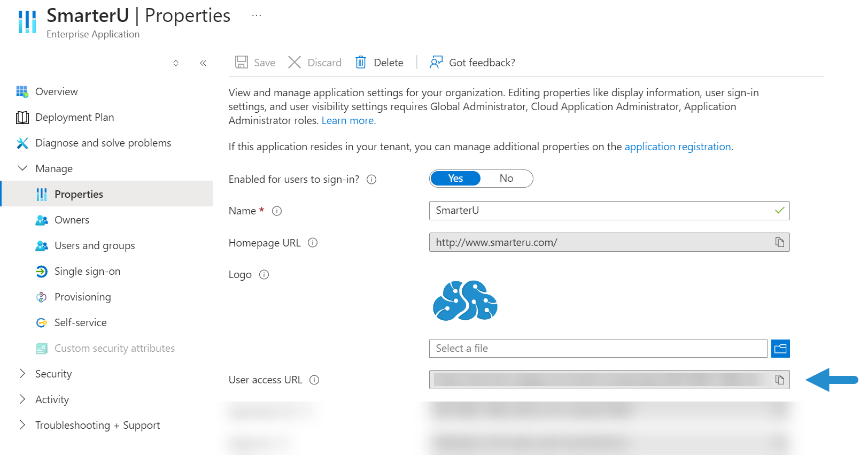868x455 pixels.
Task: Click the Deployment Plan book icon
Action: tap(22, 117)
